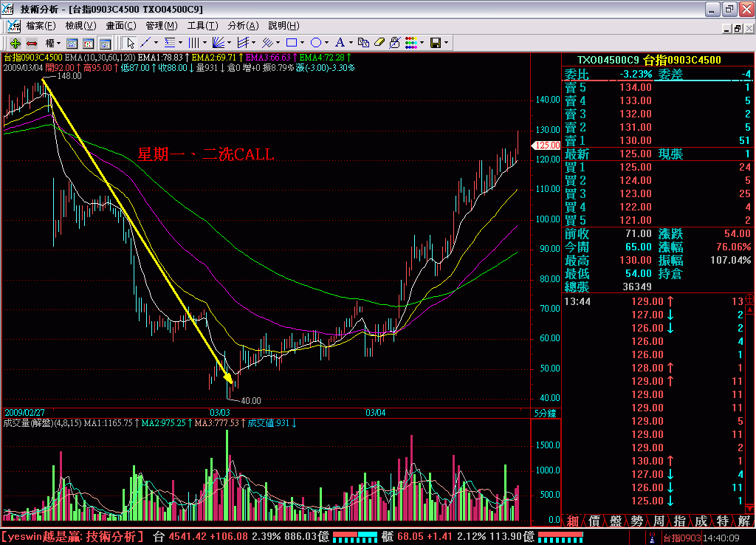
Task: Expand the trend line tool dropdown arrow
Action: (156, 43)
